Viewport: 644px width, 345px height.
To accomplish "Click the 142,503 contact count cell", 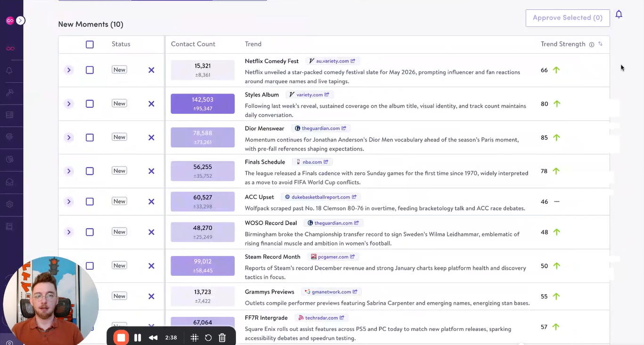I will [x=203, y=104].
